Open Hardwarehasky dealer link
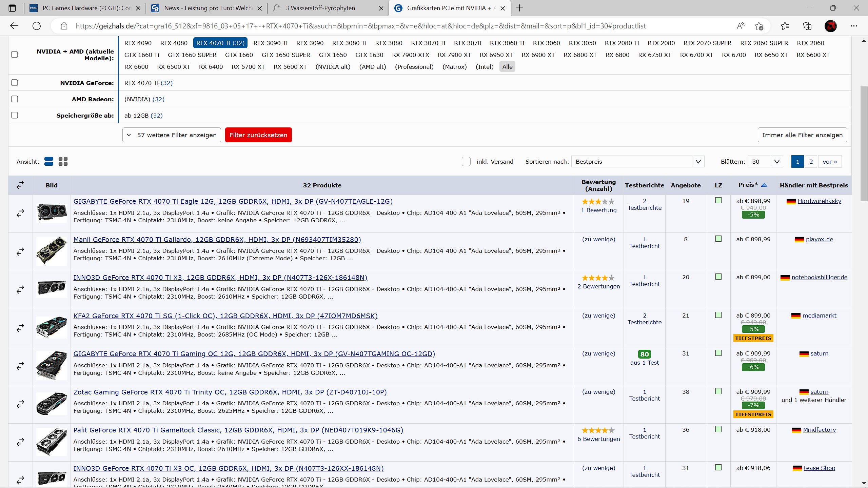The height and width of the screenshot is (488, 868). [819, 201]
